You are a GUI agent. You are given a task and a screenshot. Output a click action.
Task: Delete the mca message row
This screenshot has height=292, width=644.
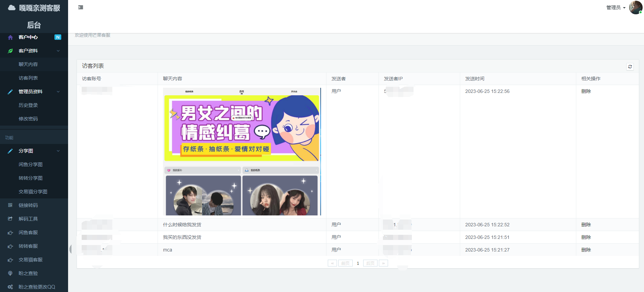(586, 250)
